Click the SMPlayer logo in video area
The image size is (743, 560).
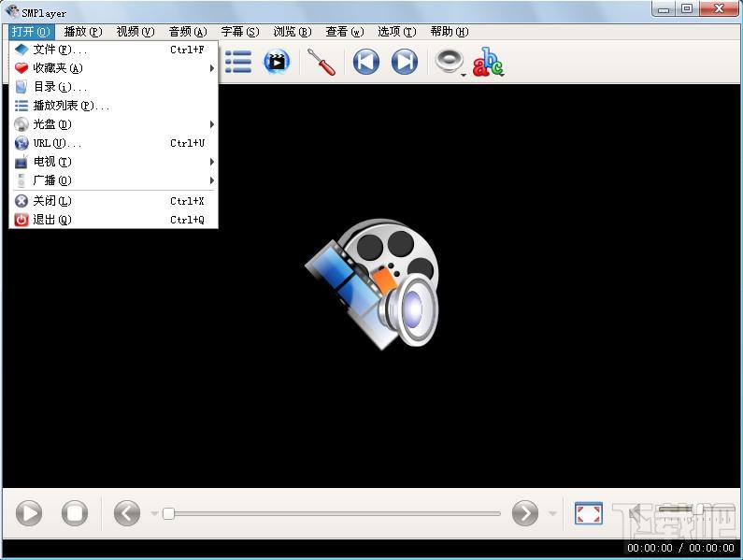[x=372, y=284]
